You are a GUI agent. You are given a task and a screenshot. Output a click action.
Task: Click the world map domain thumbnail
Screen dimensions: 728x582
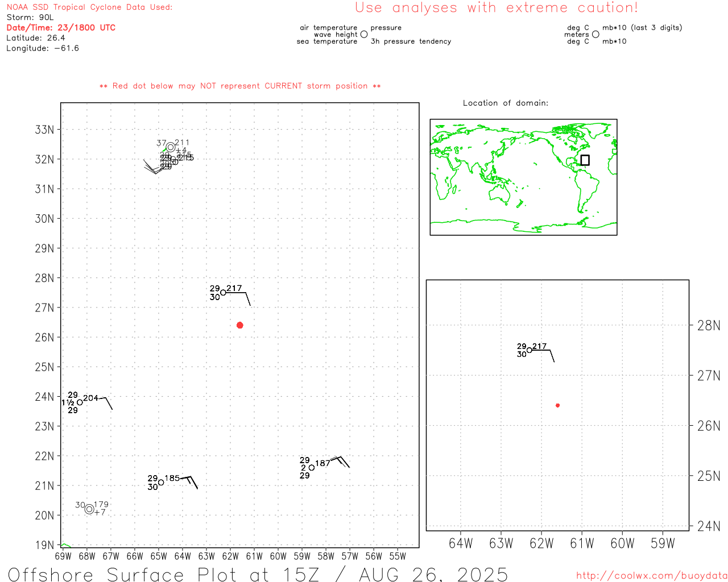523,177
